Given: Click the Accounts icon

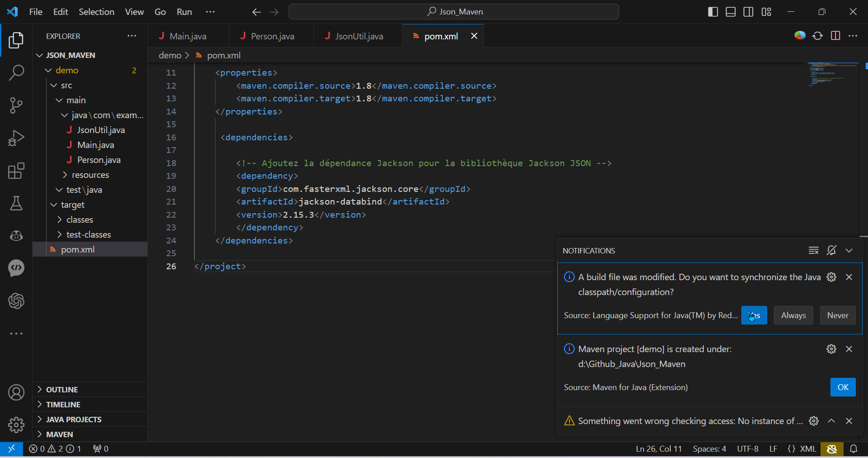Looking at the screenshot, I should coord(16,392).
